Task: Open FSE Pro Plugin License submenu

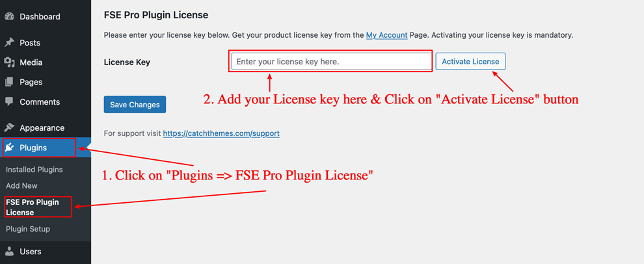Action: [x=33, y=207]
